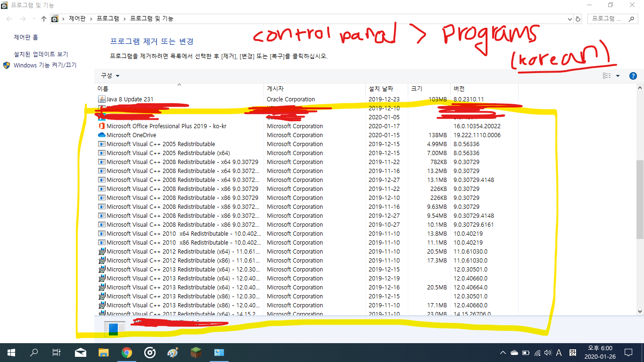Select the Java 8 Update 231 row
The height and width of the screenshot is (362, 644).
pos(306,99)
